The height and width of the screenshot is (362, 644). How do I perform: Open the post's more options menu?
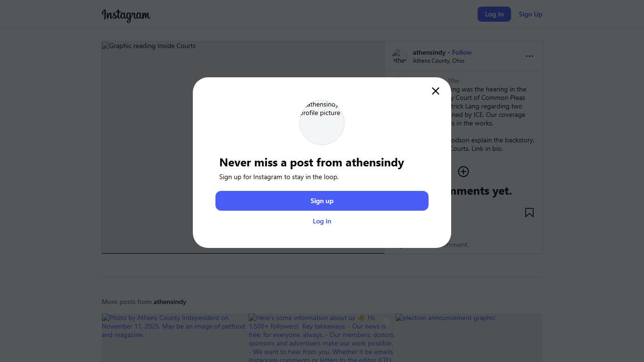coord(529,56)
